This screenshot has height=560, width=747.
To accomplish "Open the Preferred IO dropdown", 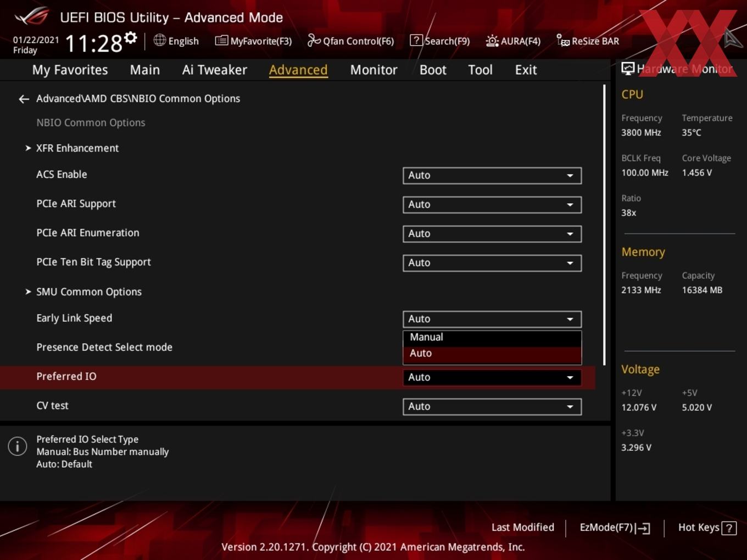I will pyautogui.click(x=492, y=377).
